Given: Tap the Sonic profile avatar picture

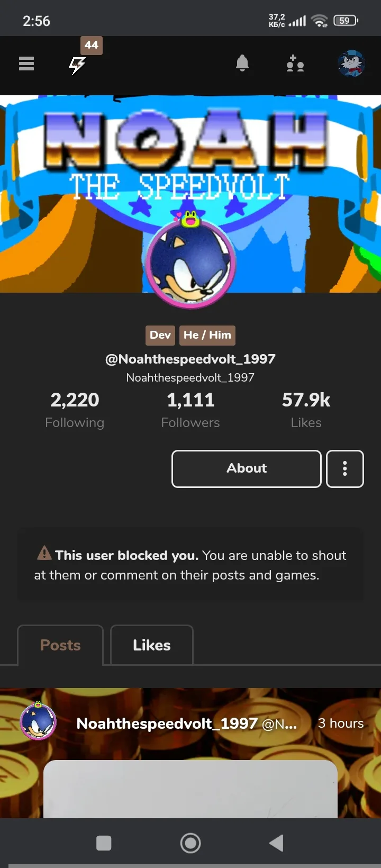Looking at the screenshot, I should [x=190, y=263].
